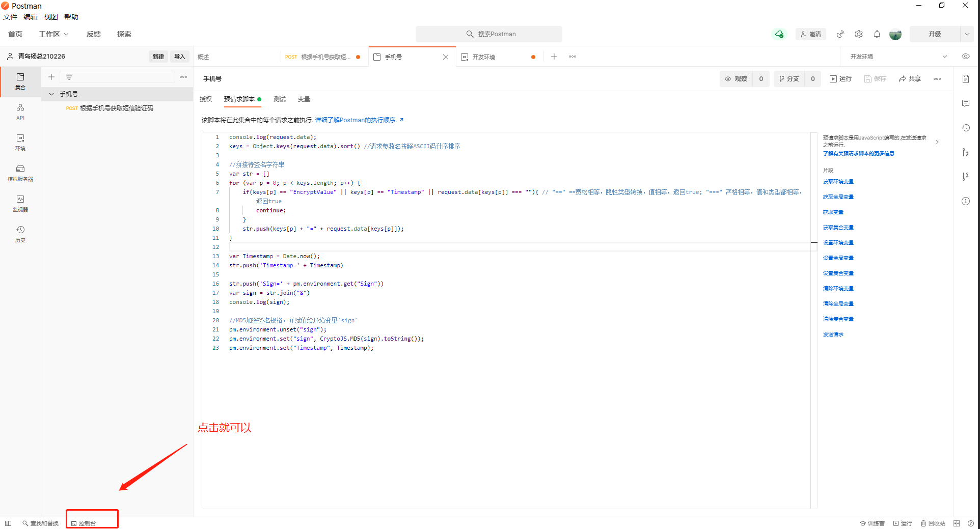Open the 工作区 dropdown
980x529 pixels.
[53, 34]
